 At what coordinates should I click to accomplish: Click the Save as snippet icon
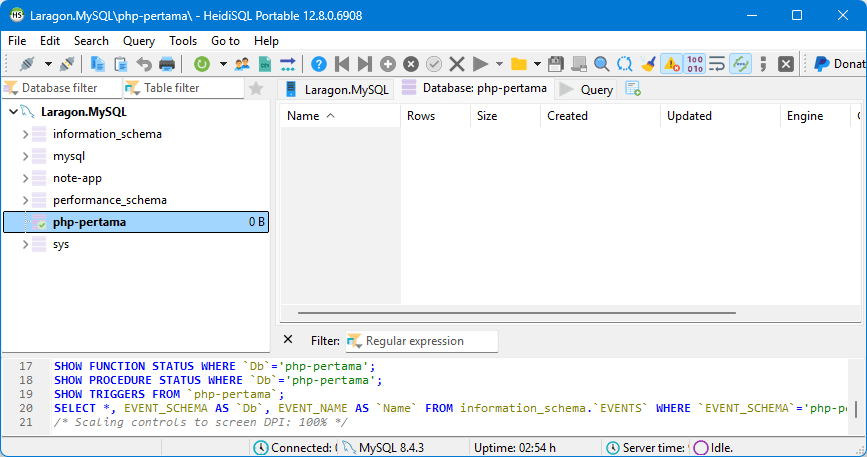(x=579, y=64)
